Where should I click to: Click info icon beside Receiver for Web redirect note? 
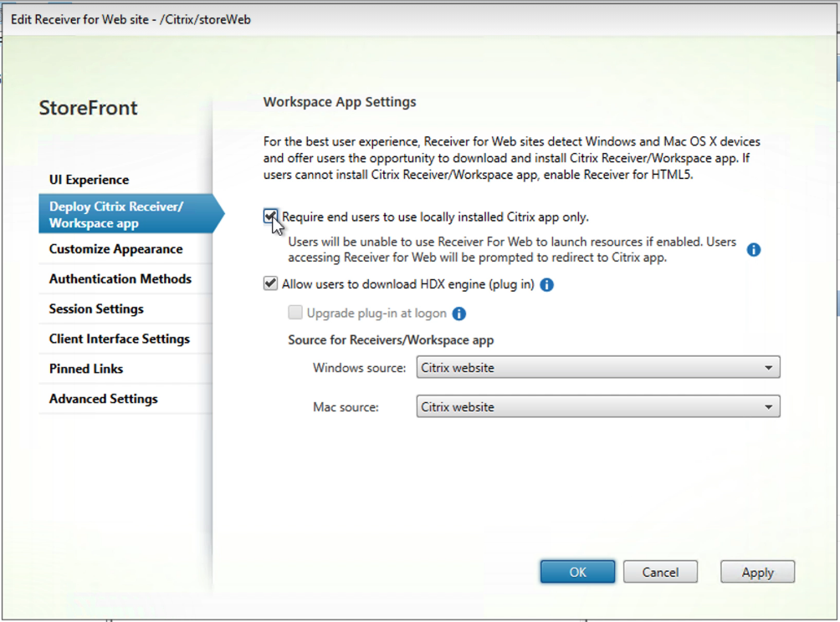point(753,250)
